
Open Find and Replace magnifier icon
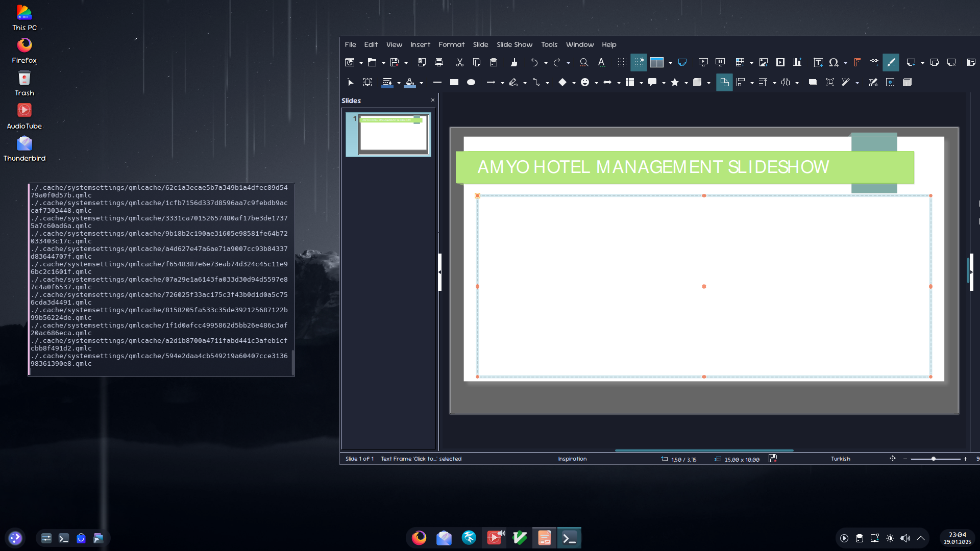click(x=584, y=62)
